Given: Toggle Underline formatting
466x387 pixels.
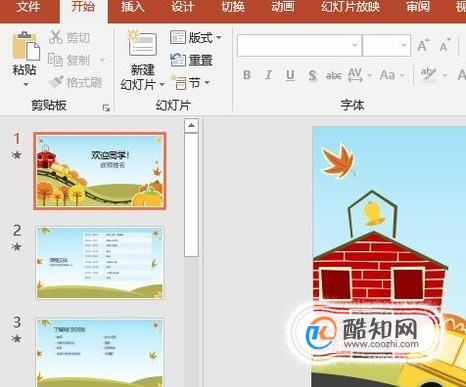Looking at the screenshot, I should [x=290, y=75].
